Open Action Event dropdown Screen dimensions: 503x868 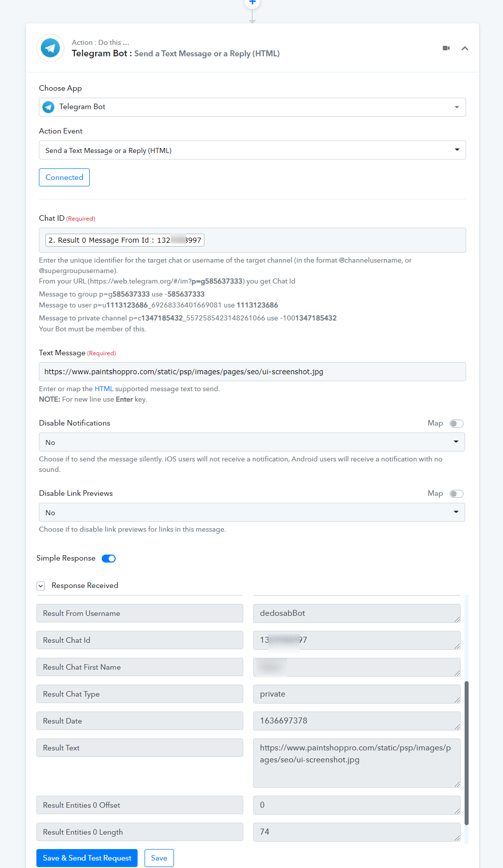(x=252, y=150)
